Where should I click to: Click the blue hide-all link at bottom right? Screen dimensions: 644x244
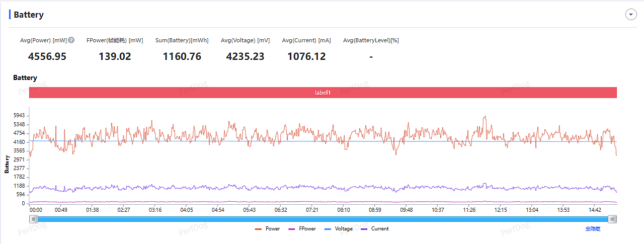click(593, 229)
